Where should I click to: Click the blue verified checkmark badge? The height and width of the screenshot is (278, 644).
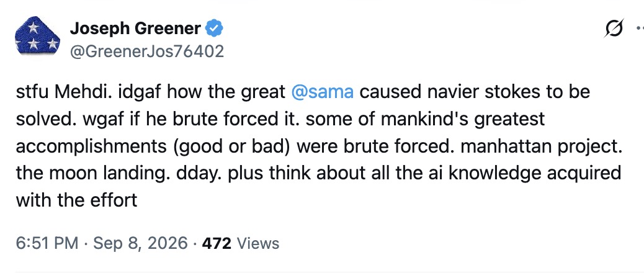(x=214, y=29)
